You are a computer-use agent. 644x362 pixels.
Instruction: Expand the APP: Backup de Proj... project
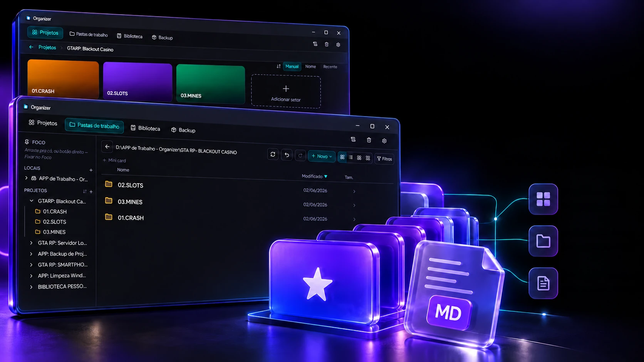[x=32, y=254]
